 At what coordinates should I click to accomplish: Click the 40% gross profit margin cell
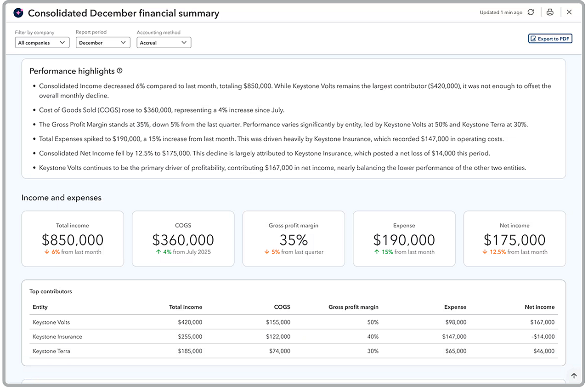(373, 337)
